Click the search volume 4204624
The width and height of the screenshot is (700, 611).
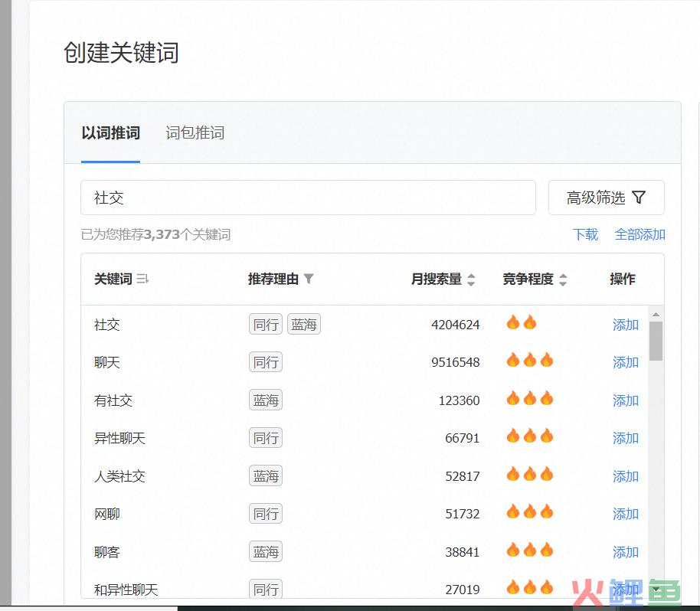point(456,325)
